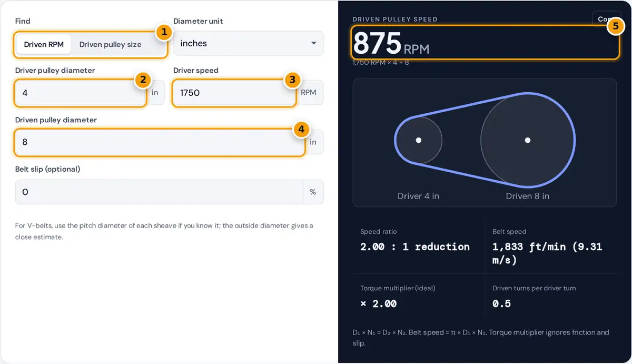The height and width of the screenshot is (364, 632).
Task: Click the torque multiplier × 2.00 value
Action: (378, 303)
